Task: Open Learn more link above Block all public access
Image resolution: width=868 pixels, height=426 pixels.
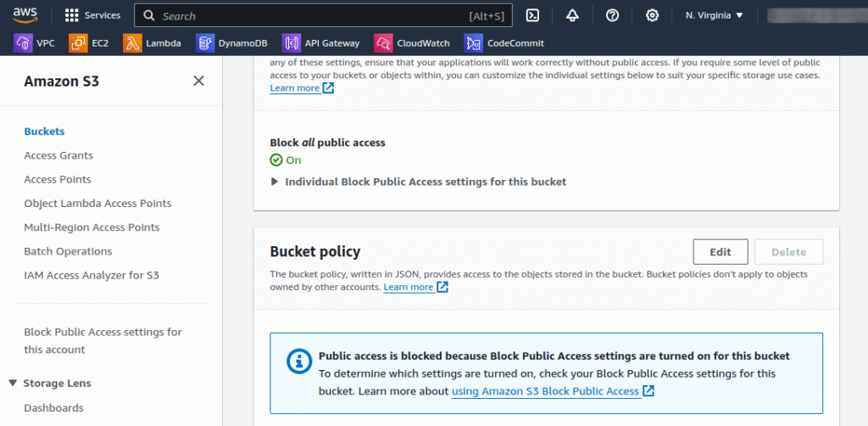Action: point(294,88)
